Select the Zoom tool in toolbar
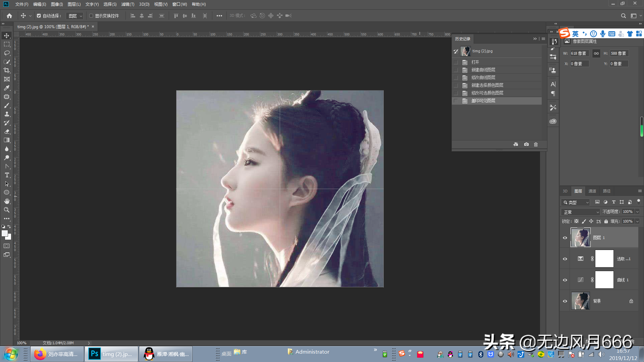Image resolution: width=644 pixels, height=362 pixels. pos(7,210)
